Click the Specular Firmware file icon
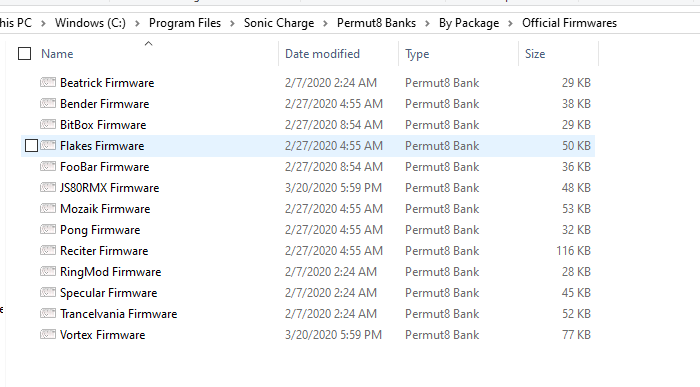The height and width of the screenshot is (387, 700). tap(48, 292)
